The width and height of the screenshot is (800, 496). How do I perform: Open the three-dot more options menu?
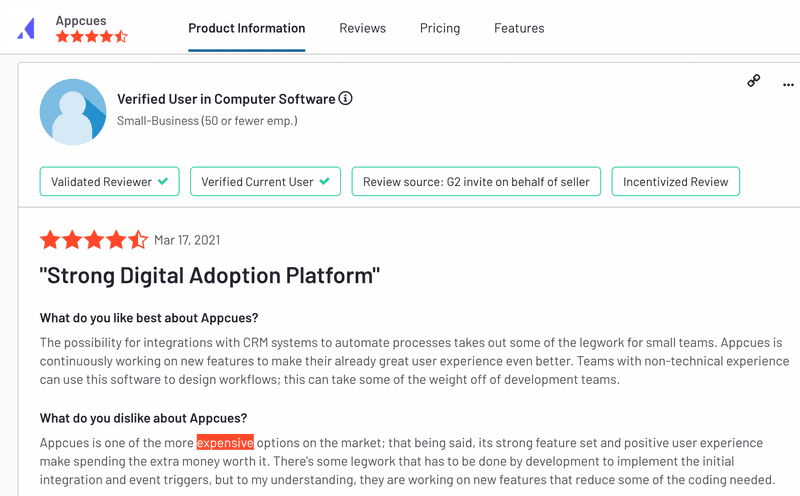point(788,85)
